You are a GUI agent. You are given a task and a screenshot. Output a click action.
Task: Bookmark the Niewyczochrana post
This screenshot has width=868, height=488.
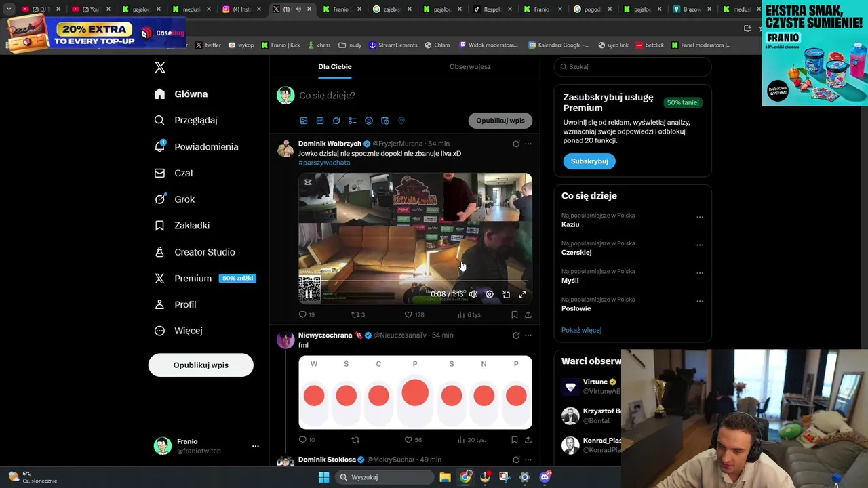coord(515,440)
